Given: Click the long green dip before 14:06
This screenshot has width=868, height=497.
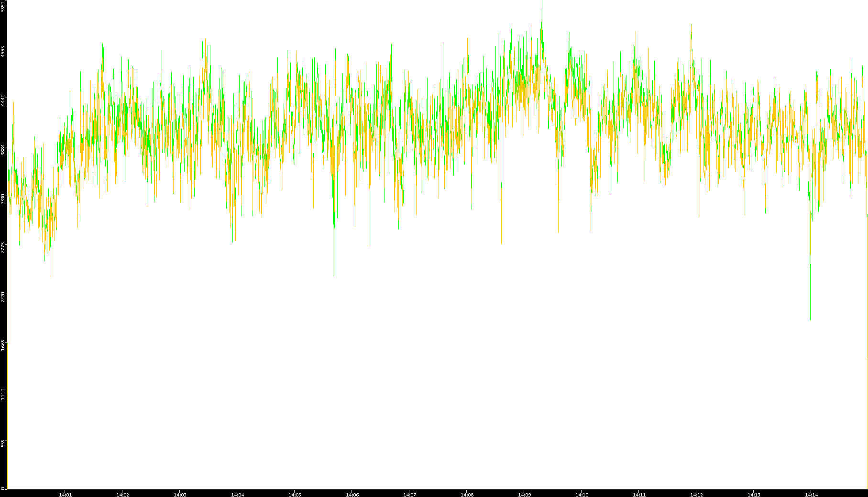Looking at the screenshot, I should (x=333, y=273).
